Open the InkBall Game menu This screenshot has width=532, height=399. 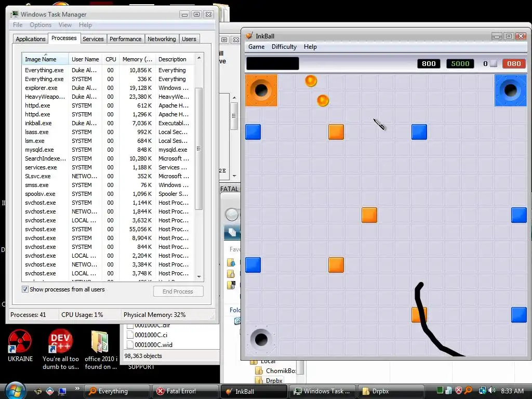click(256, 47)
